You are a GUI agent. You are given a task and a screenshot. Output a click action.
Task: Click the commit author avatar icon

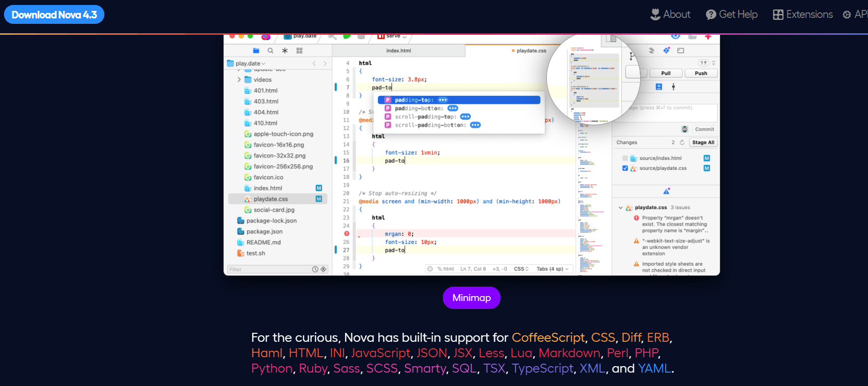pyautogui.click(x=685, y=129)
